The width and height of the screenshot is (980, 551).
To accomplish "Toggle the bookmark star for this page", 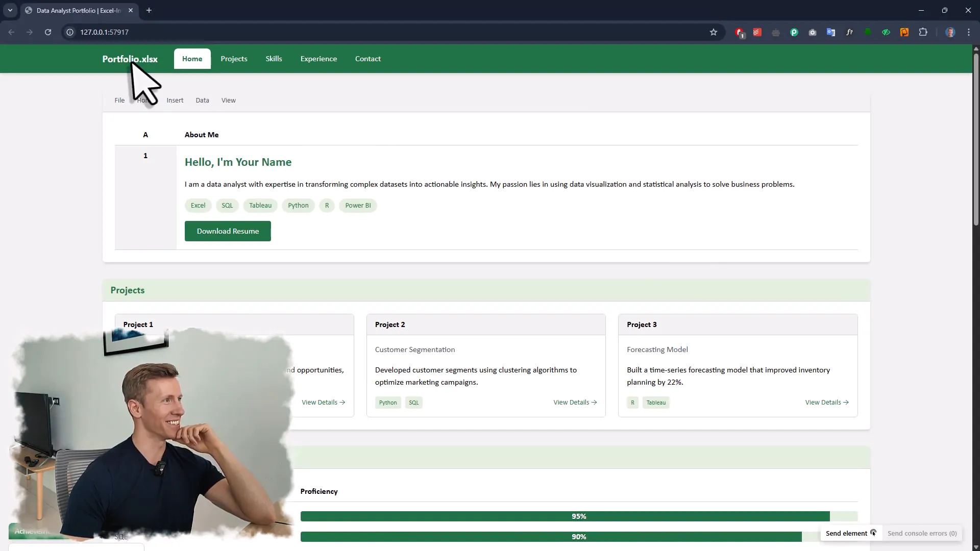I will pyautogui.click(x=714, y=32).
